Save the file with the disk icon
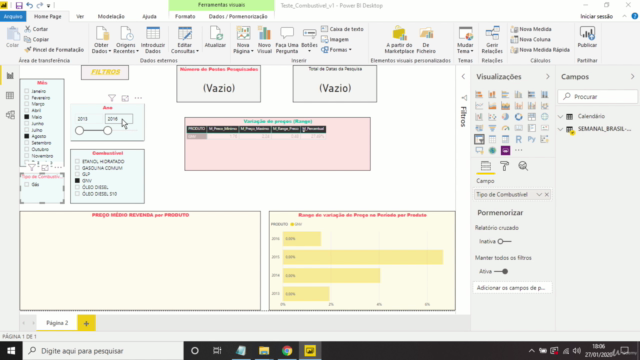The image size is (640, 360). (x=19, y=5)
